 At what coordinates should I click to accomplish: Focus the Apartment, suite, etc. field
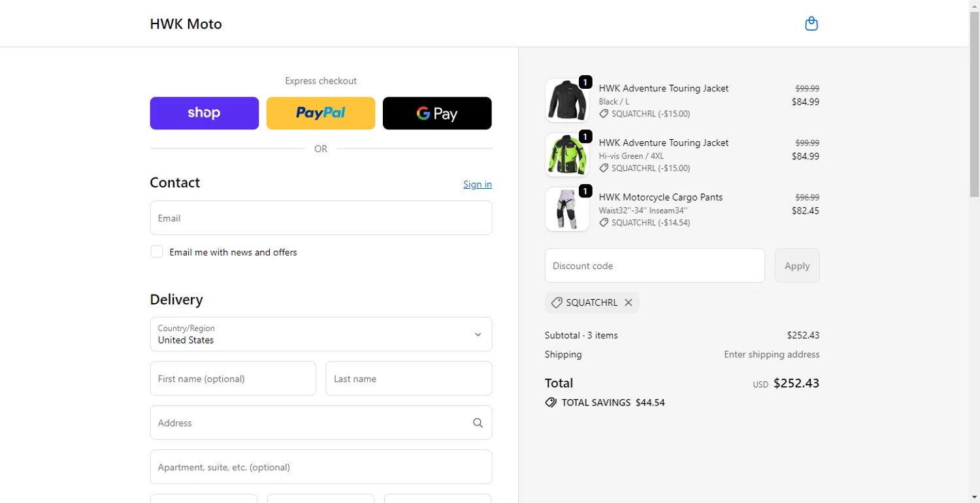coord(321,466)
